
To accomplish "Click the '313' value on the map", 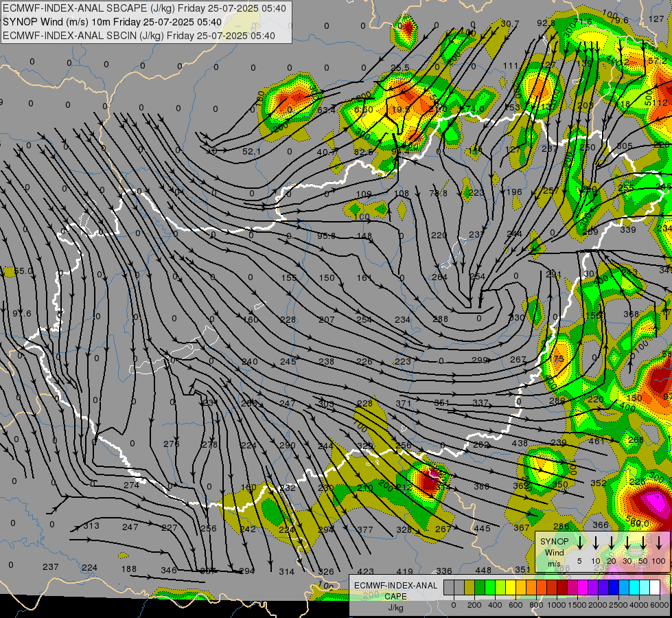I will tap(91, 525).
